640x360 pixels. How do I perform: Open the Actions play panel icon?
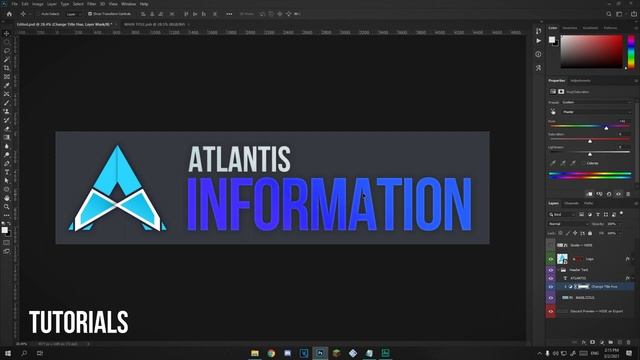[538, 41]
